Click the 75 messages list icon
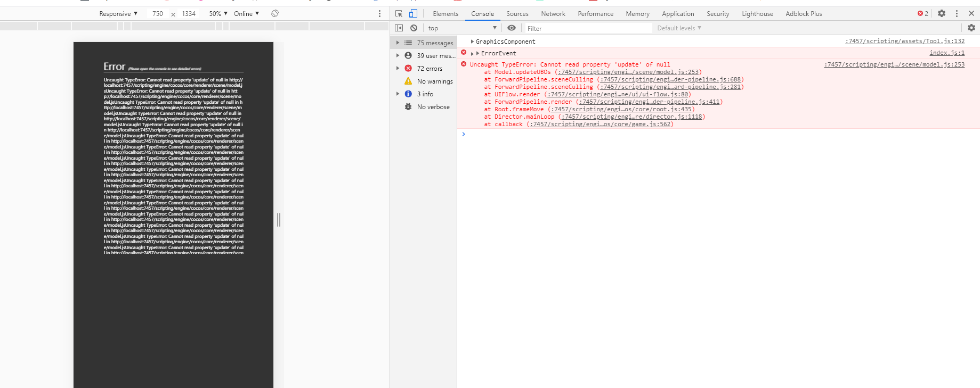 tap(408, 43)
